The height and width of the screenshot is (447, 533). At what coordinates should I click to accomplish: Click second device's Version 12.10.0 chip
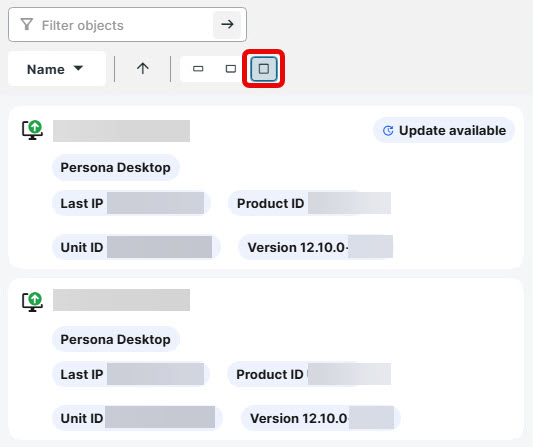[321, 418]
